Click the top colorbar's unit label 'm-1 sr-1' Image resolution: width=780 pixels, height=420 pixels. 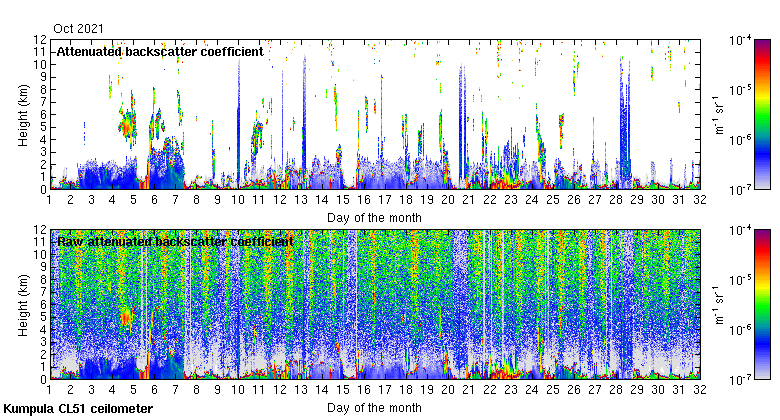point(718,113)
